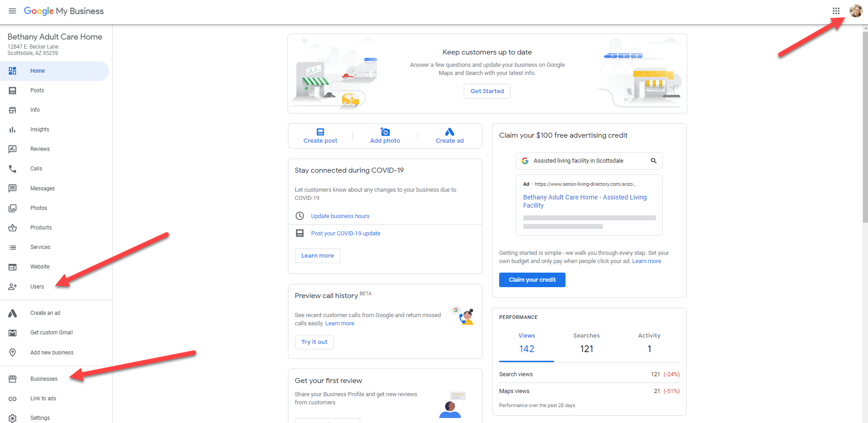The width and height of the screenshot is (868, 423).
Task: Open the Google apps grid icon
Action: pyautogui.click(x=836, y=11)
